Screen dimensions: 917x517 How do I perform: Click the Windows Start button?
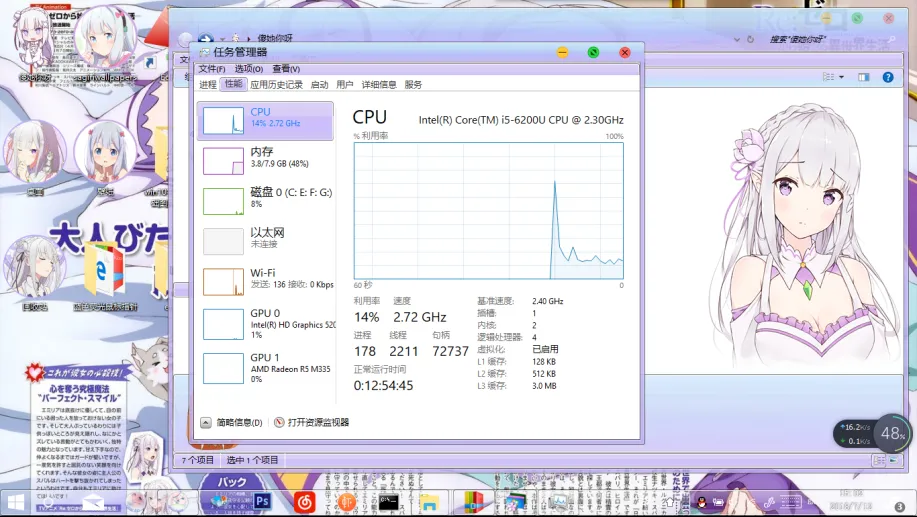18,500
